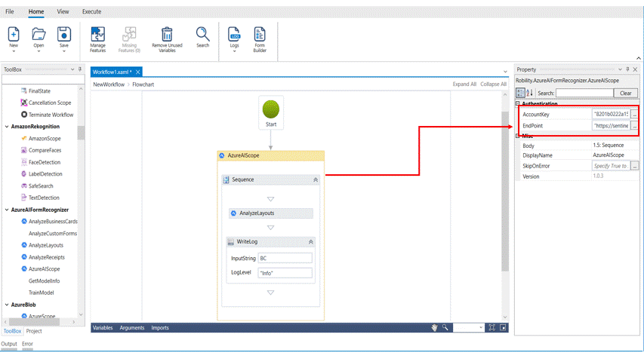Collapse the Sequence activity
The image size is (644, 362).
pyautogui.click(x=316, y=179)
